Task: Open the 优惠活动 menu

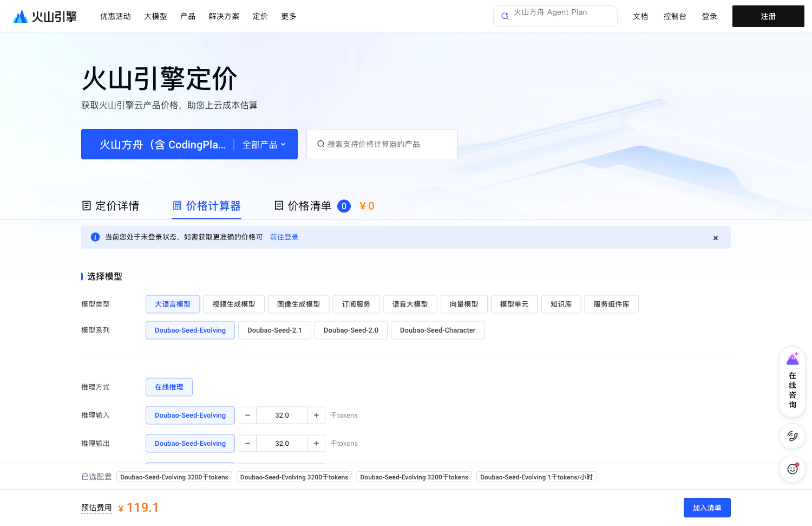Action: [x=115, y=16]
